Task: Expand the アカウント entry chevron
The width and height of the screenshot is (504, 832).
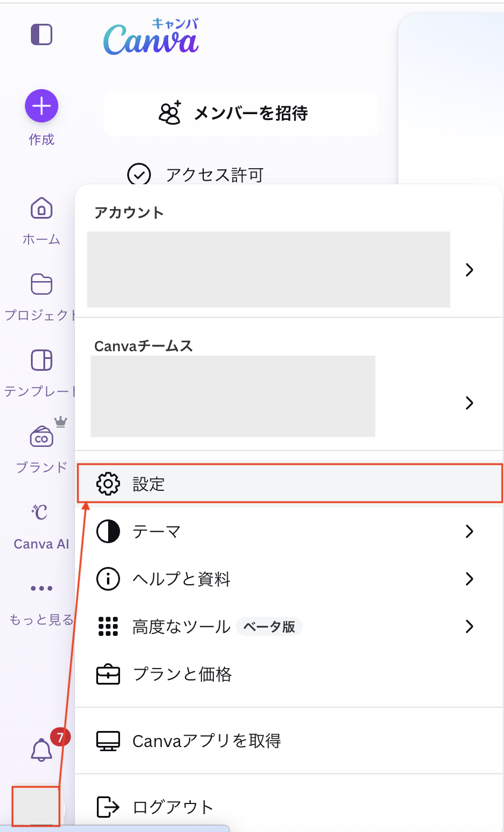Action: click(x=470, y=270)
